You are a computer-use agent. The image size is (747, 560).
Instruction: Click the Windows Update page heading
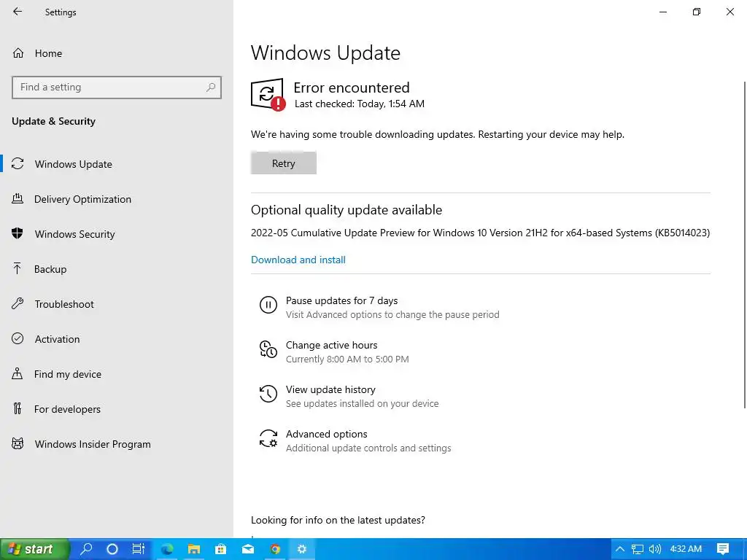tap(325, 52)
